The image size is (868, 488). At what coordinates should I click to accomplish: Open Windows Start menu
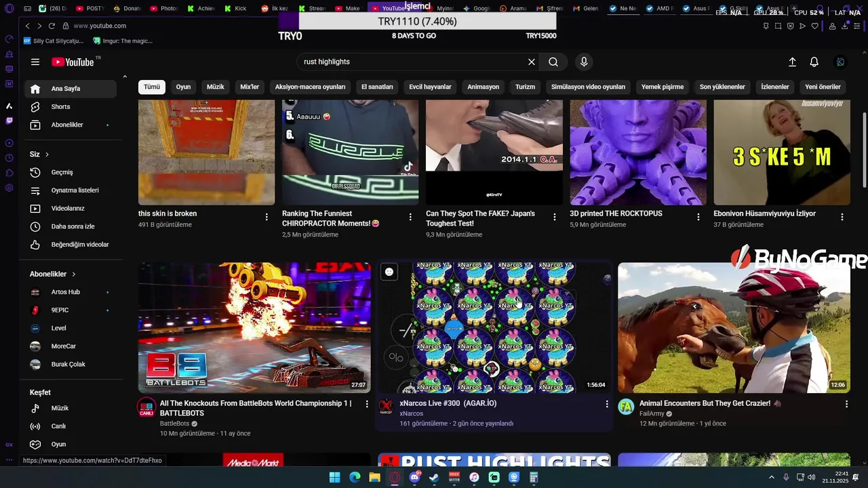334,477
